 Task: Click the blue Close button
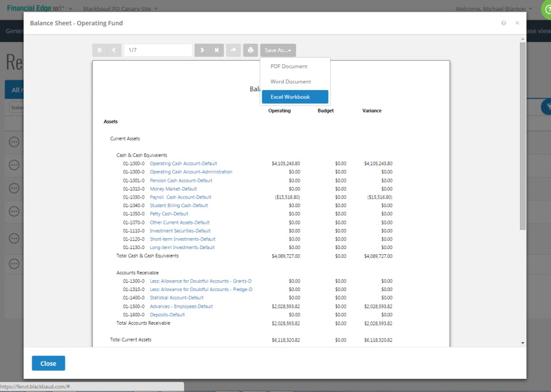[48, 363]
